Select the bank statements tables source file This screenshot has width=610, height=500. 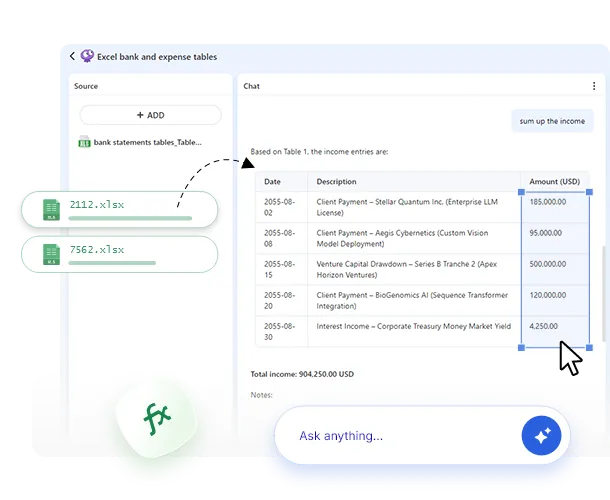(140, 142)
